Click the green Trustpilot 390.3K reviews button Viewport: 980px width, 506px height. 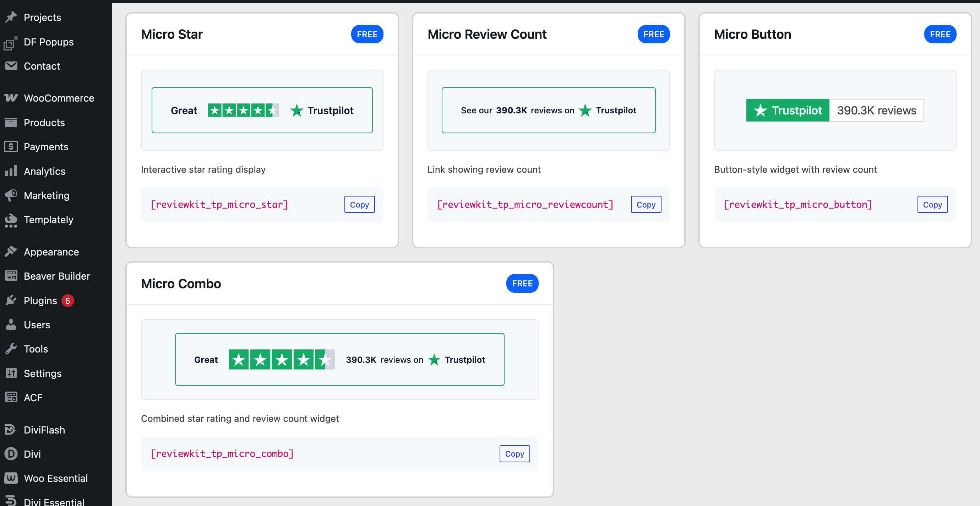click(x=787, y=111)
